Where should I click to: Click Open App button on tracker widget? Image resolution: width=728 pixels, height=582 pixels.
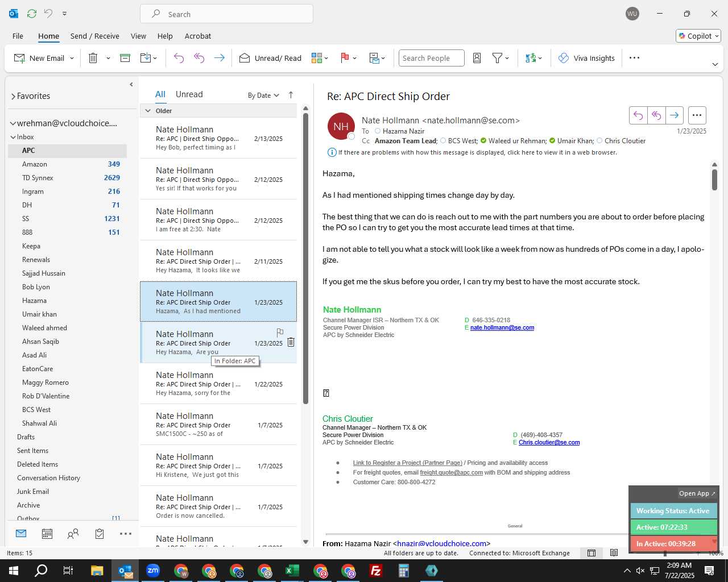click(x=697, y=493)
